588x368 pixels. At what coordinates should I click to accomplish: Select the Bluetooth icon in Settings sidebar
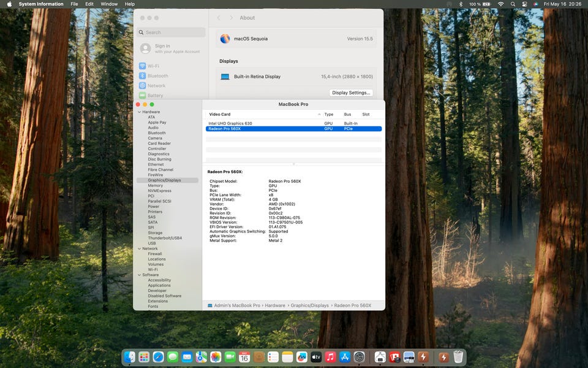pos(142,76)
